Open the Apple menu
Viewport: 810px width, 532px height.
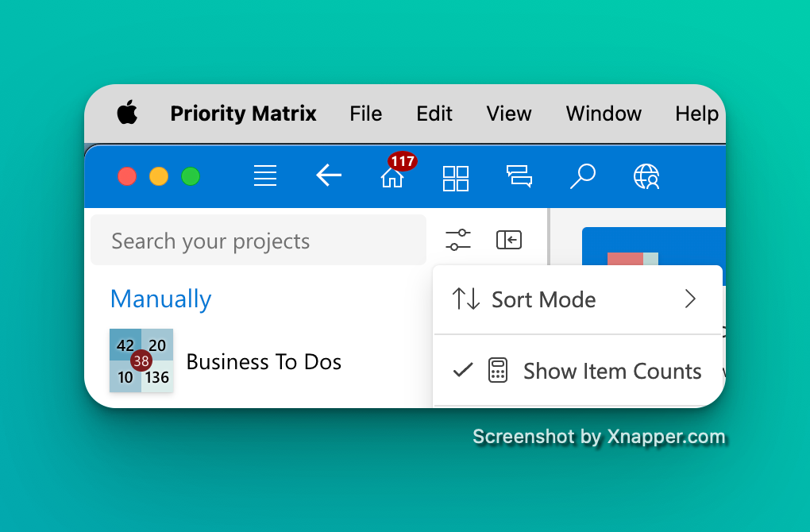[127, 114]
